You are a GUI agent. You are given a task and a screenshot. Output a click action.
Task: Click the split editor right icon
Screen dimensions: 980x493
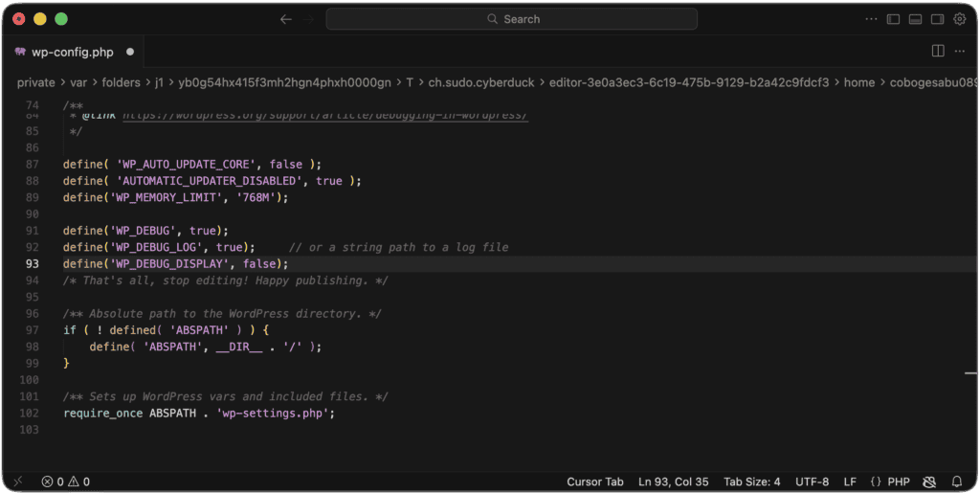click(938, 52)
